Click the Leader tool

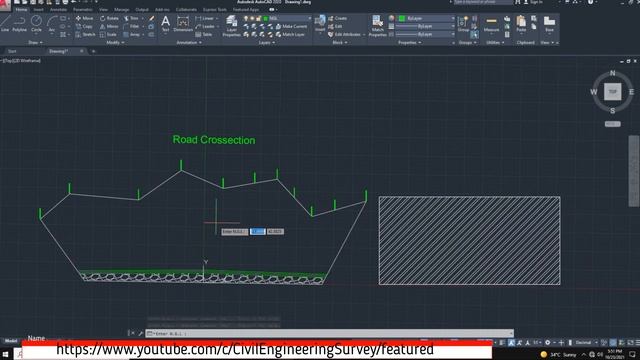[x=205, y=27]
